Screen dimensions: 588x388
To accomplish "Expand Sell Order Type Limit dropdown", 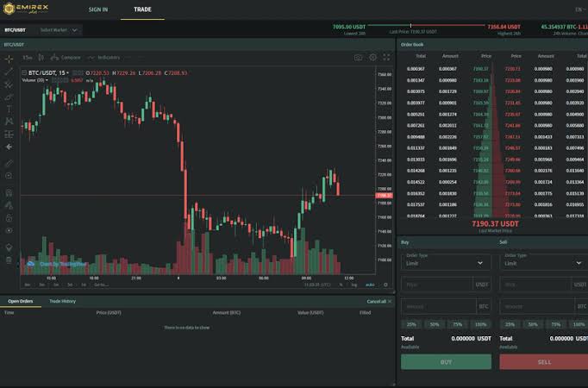I will pos(544,262).
